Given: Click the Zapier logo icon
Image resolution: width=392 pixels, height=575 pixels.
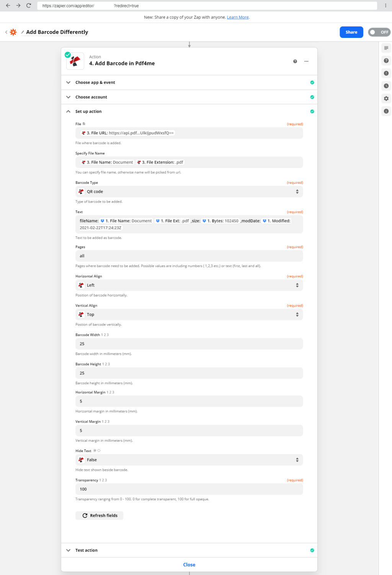Looking at the screenshot, I should (x=13, y=32).
